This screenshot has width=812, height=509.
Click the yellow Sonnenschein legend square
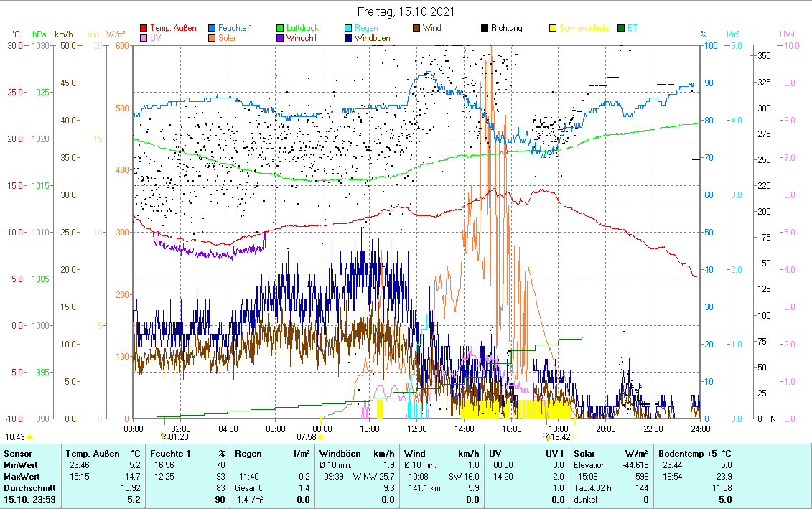[x=553, y=29]
